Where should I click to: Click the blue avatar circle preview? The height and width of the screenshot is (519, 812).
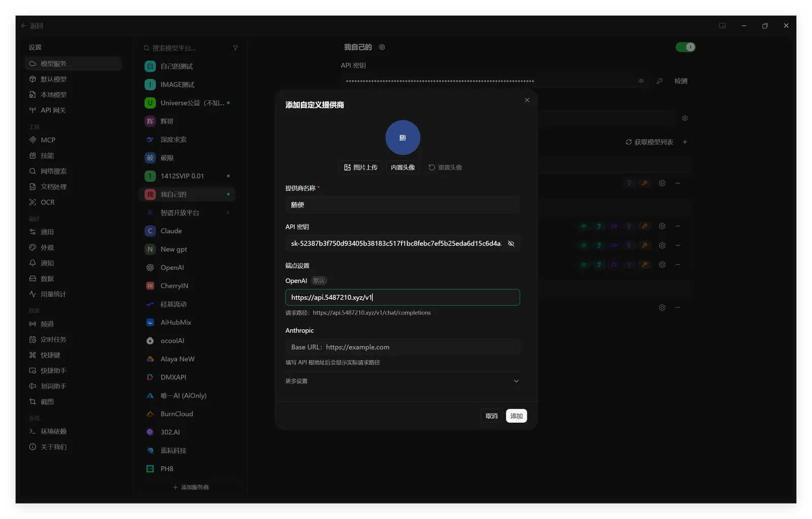[x=402, y=137]
